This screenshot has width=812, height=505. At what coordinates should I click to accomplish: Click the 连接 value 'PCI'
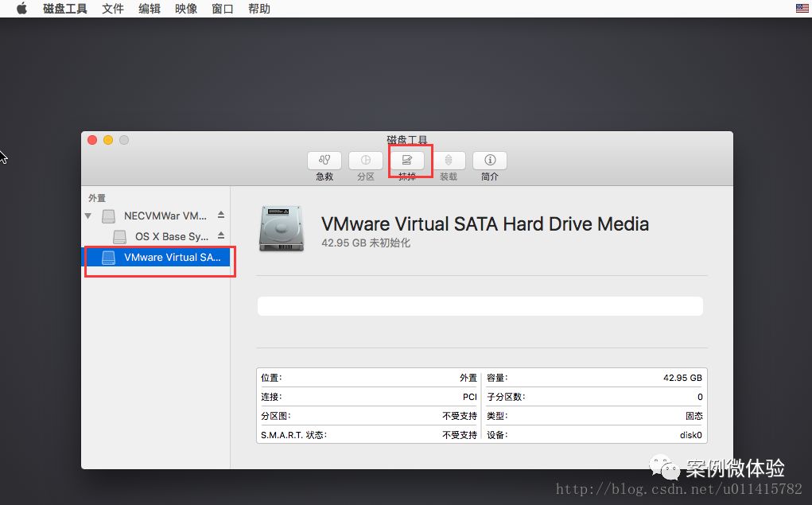(470, 397)
